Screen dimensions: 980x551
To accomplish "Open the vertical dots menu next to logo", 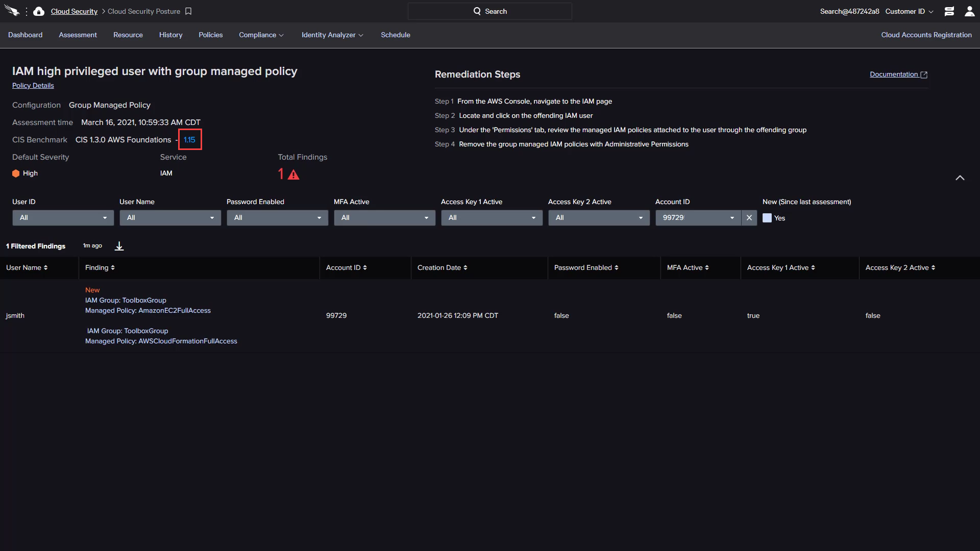I will (27, 11).
